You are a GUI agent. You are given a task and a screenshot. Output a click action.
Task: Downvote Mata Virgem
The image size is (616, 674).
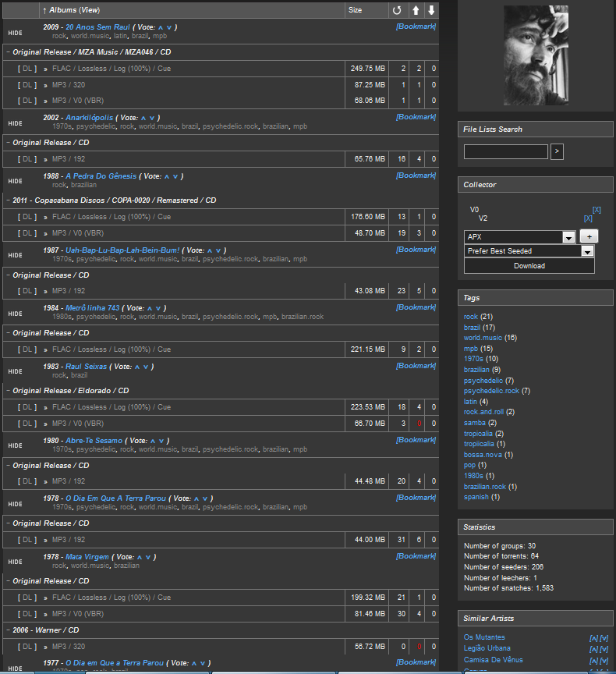coord(148,558)
